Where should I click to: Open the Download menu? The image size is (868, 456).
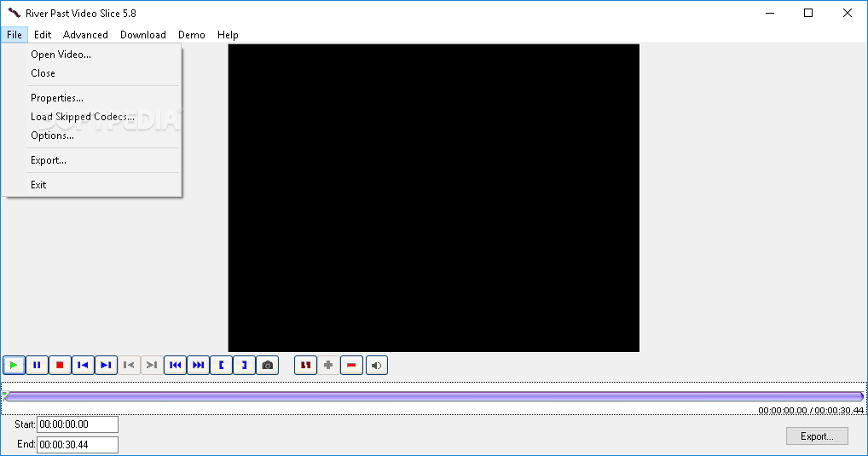(143, 35)
